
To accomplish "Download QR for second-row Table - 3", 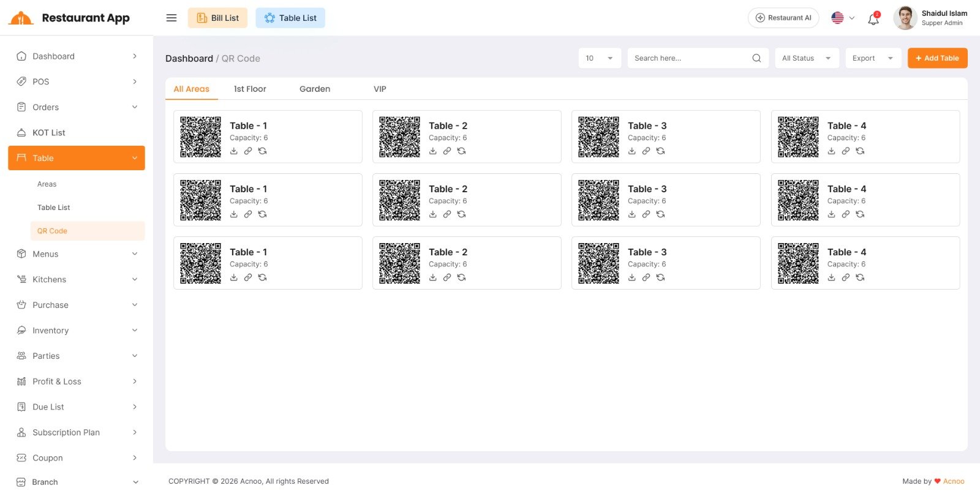I will point(632,214).
